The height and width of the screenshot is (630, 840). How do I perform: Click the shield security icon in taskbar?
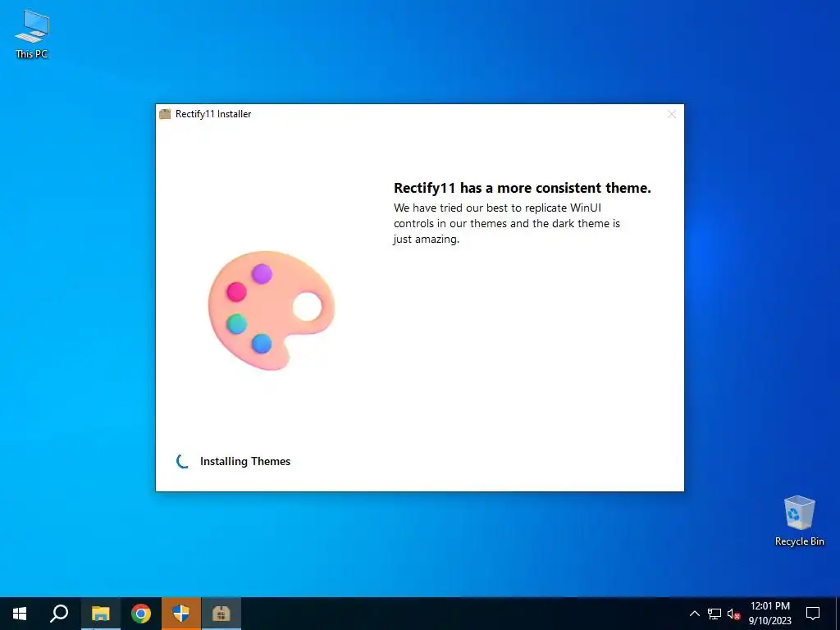(181, 614)
